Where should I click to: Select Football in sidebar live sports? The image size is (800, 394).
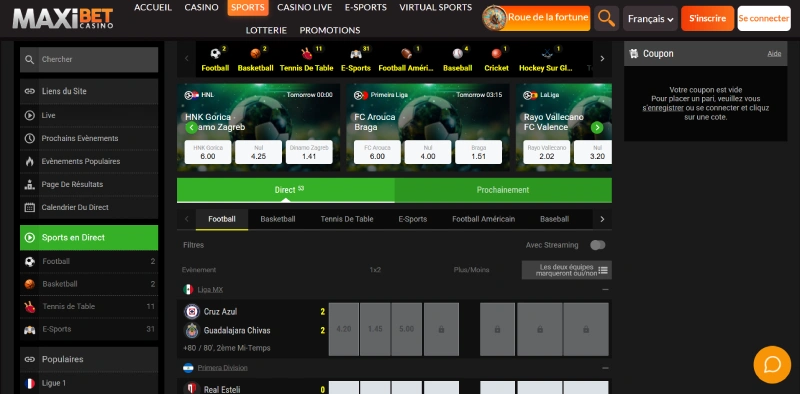(89, 261)
